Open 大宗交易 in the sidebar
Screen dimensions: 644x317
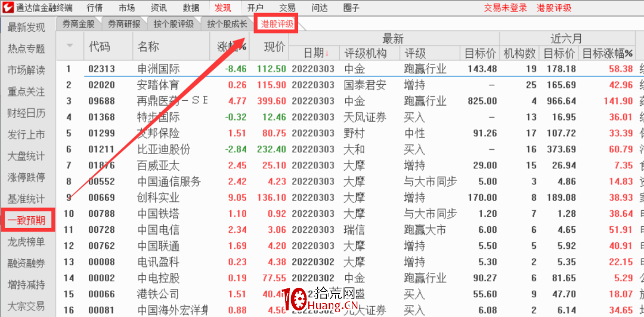tap(26, 306)
